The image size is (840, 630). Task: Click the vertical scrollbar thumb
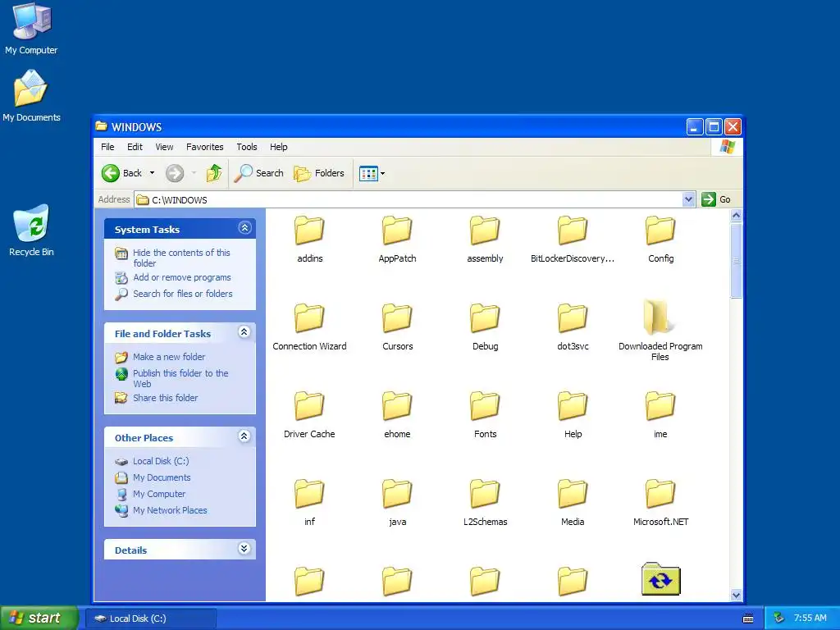[736, 260]
